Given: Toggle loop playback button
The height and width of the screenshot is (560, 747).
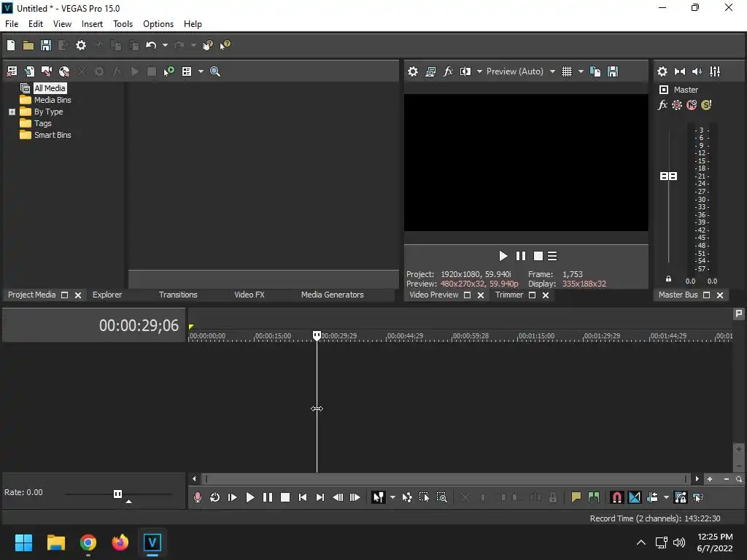Looking at the screenshot, I should (x=215, y=497).
